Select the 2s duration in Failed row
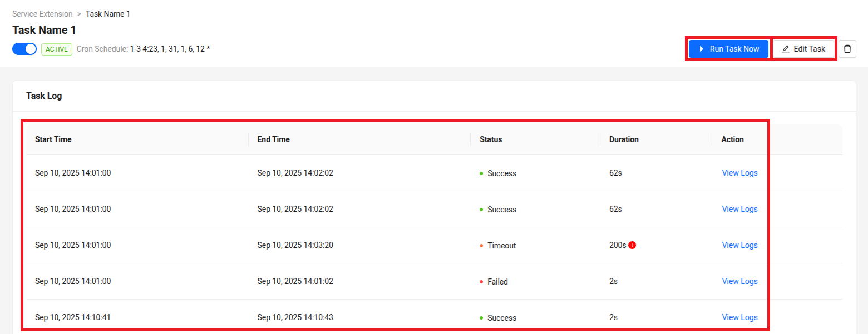Screen dimensions: 868x334 pos(613,281)
